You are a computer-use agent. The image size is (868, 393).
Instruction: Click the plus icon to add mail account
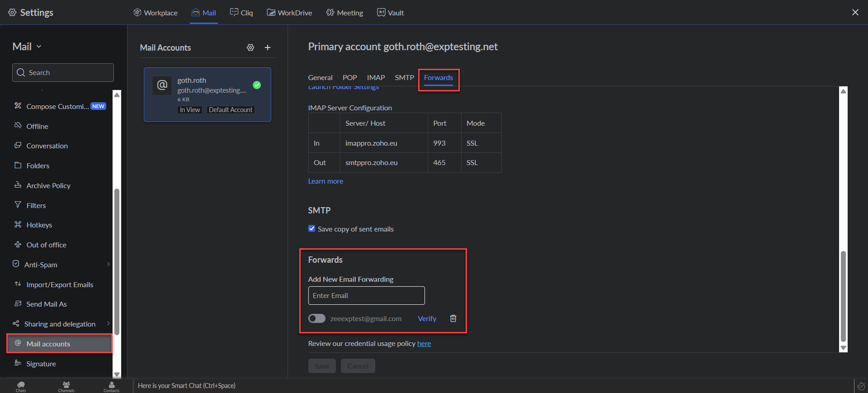[x=268, y=47]
